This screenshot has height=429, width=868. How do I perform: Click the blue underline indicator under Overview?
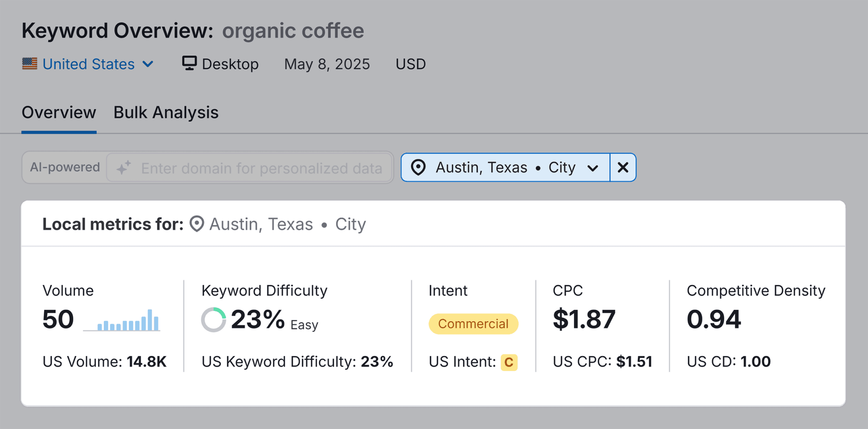tap(58, 132)
